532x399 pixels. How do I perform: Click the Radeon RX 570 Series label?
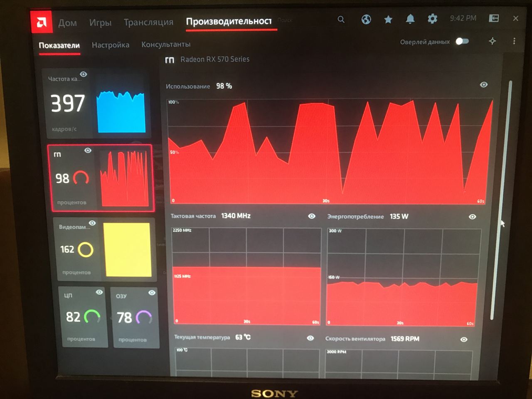pyautogui.click(x=215, y=59)
